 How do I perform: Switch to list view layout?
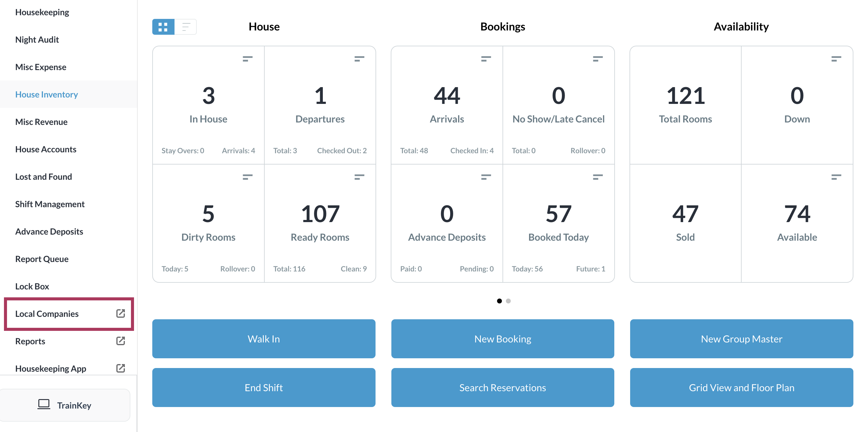186,27
